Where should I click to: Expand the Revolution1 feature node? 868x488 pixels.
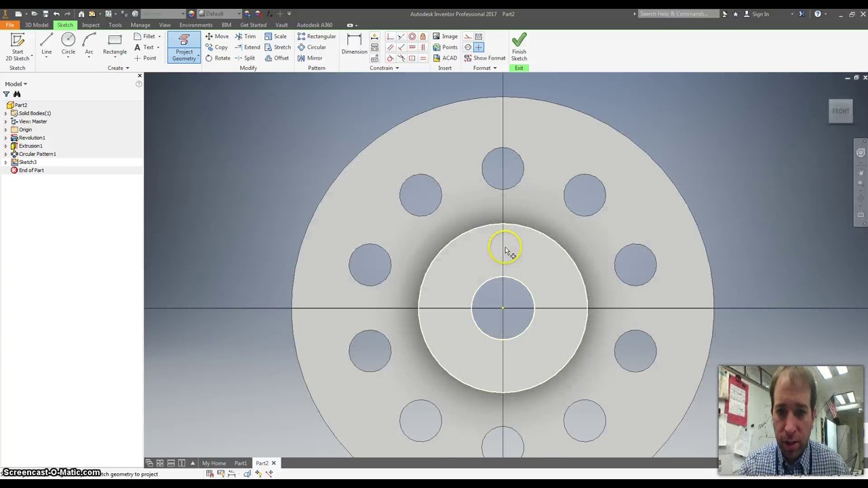(x=6, y=138)
